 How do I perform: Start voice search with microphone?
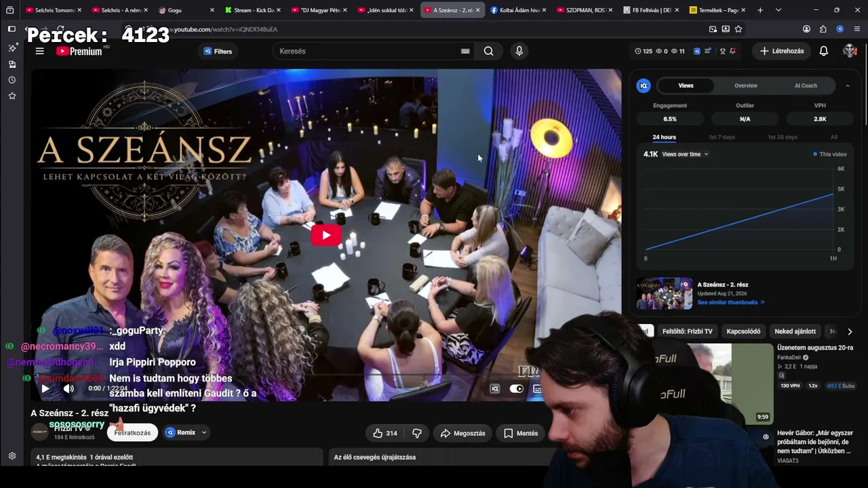519,51
